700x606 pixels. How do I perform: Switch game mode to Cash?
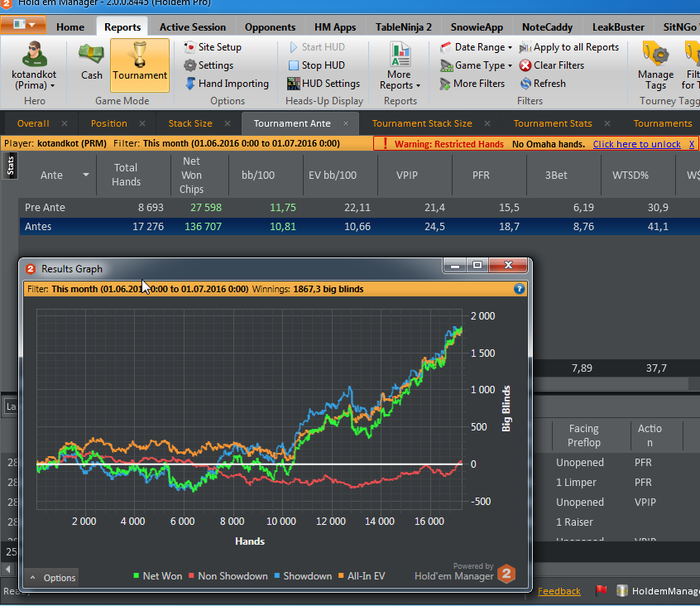point(92,63)
